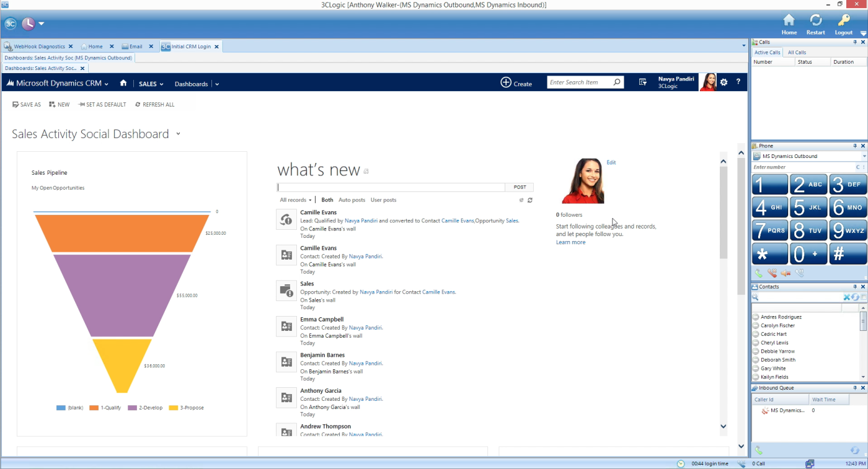Select the Active Calls tab
Screen dimensions: 868x469
coord(767,53)
